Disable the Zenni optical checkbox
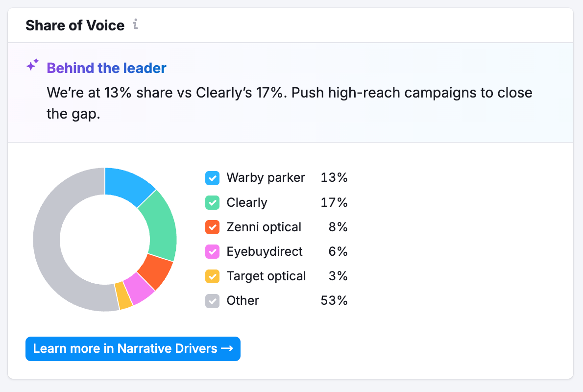Screen dimensions: 583x392 pyautogui.click(x=212, y=227)
